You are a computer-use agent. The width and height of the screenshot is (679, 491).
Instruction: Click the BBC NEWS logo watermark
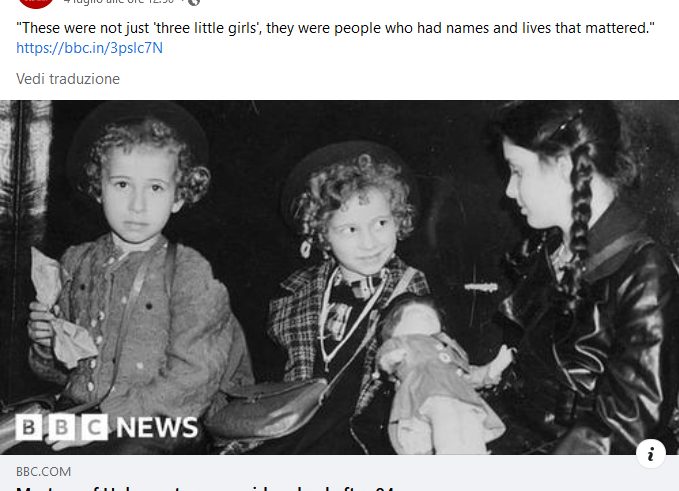107,427
